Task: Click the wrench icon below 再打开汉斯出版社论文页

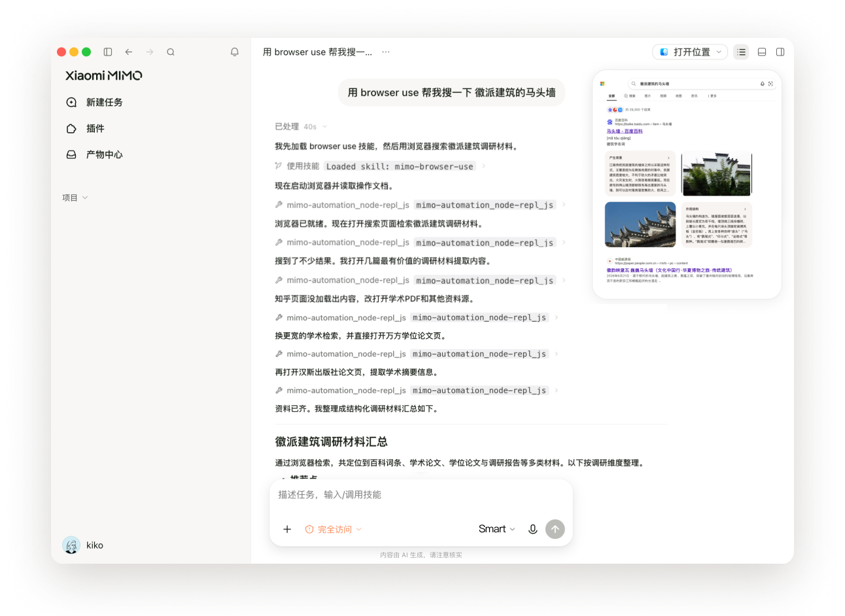Action: tap(279, 390)
